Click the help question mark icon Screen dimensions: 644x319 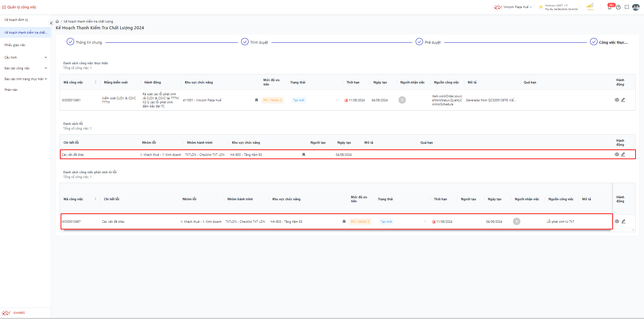618,7
